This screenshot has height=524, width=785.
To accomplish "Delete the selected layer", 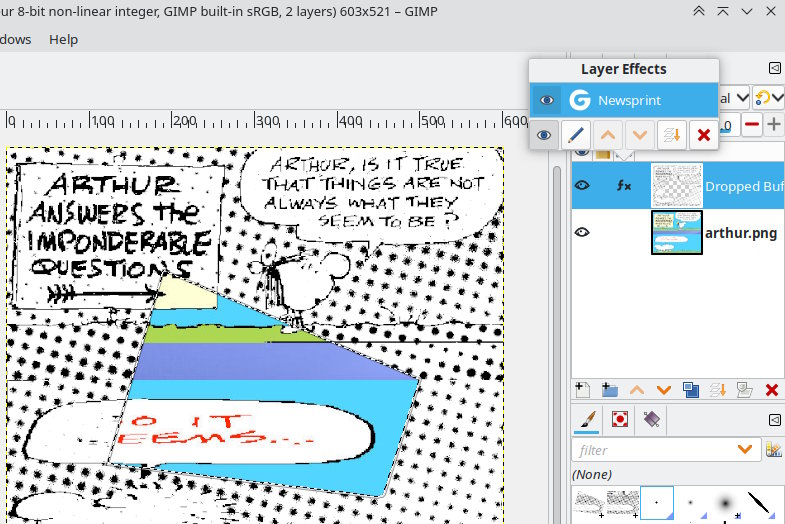I will coord(772,390).
